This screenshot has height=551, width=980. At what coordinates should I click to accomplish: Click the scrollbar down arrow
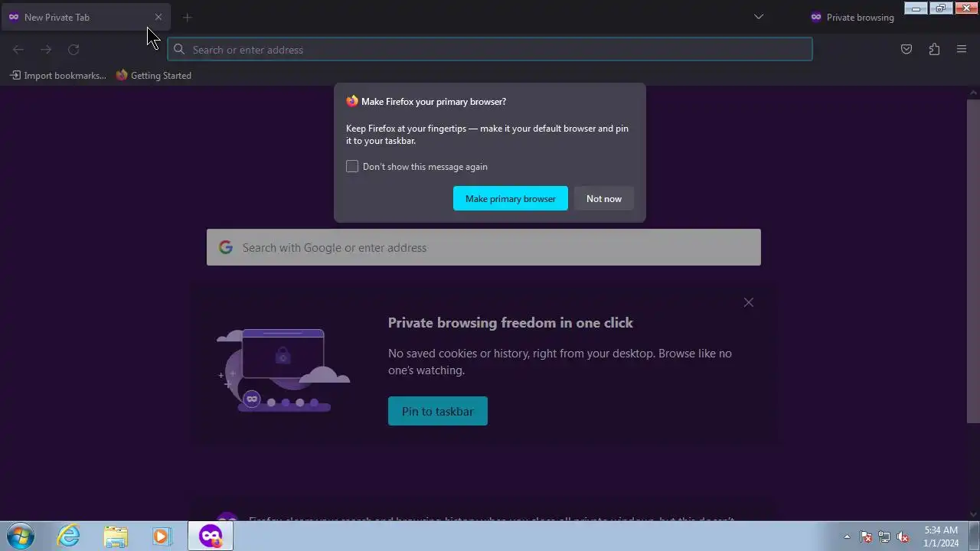click(973, 514)
